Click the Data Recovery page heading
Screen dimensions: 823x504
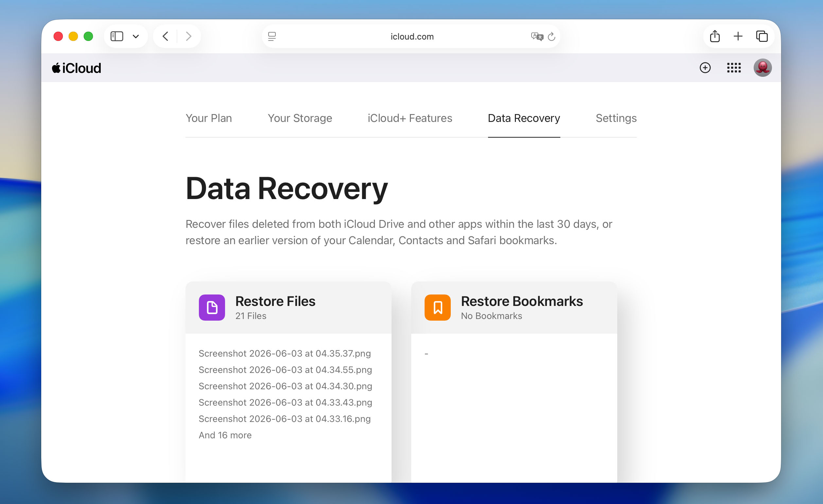[x=287, y=189]
